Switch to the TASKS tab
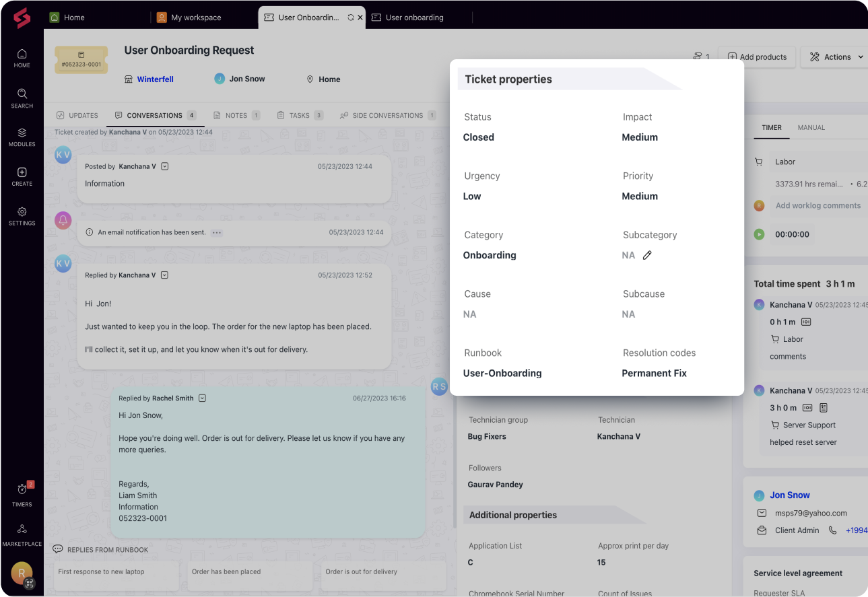This screenshot has width=868, height=597. click(x=300, y=115)
